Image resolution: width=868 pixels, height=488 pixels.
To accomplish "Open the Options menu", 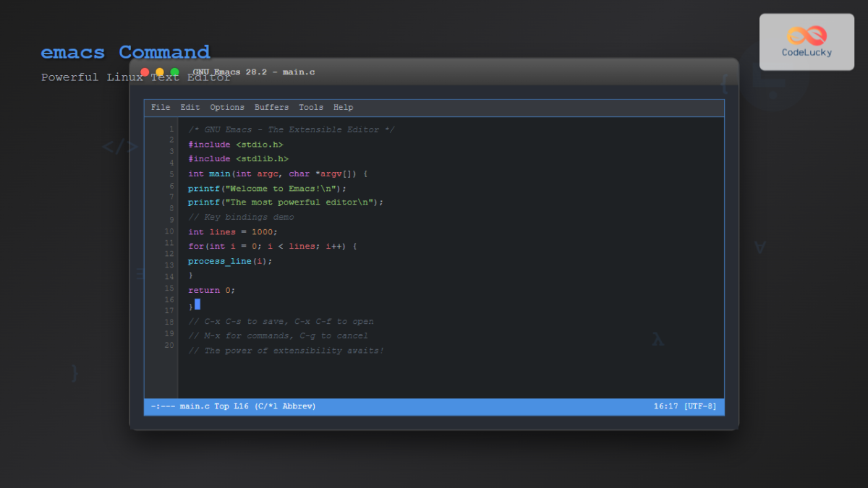I will pyautogui.click(x=227, y=107).
